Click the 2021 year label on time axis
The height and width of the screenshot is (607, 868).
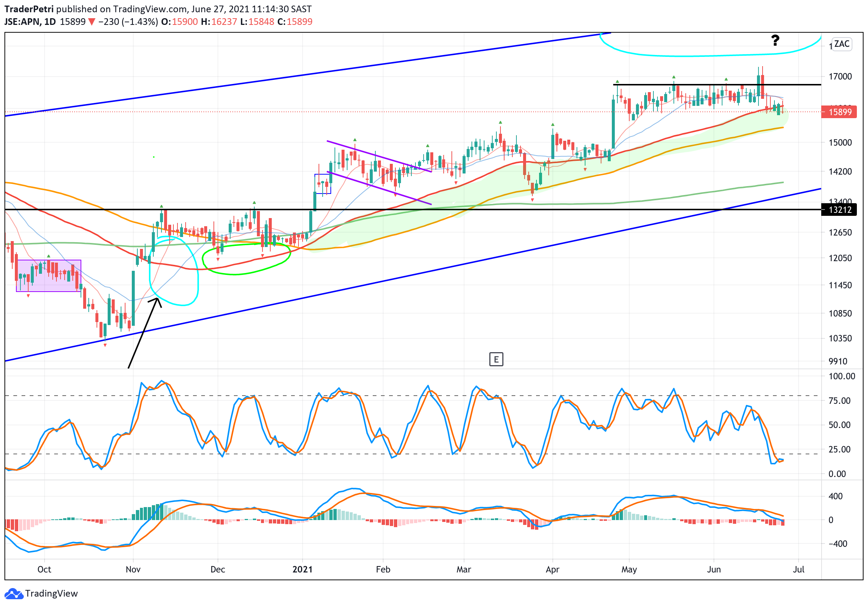pos(303,569)
